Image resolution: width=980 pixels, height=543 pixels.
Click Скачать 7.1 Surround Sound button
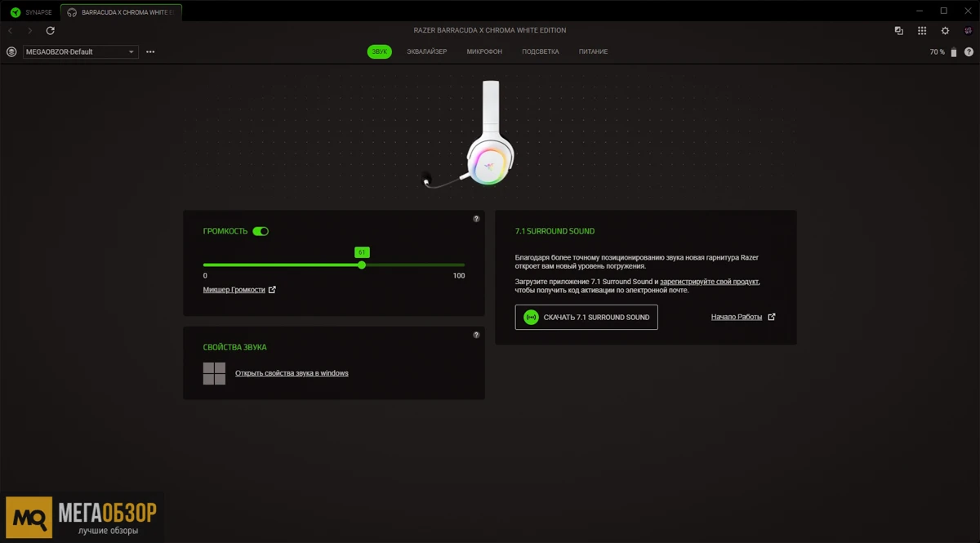[586, 317]
